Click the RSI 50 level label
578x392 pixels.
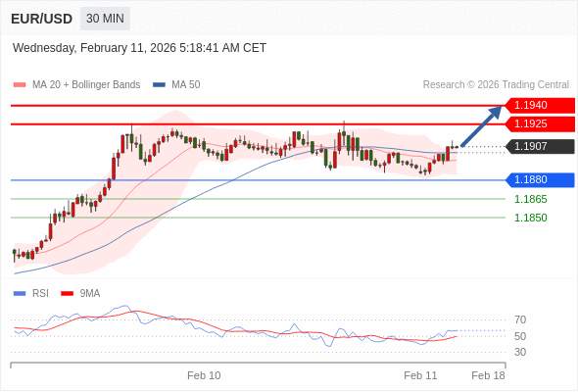(520, 336)
